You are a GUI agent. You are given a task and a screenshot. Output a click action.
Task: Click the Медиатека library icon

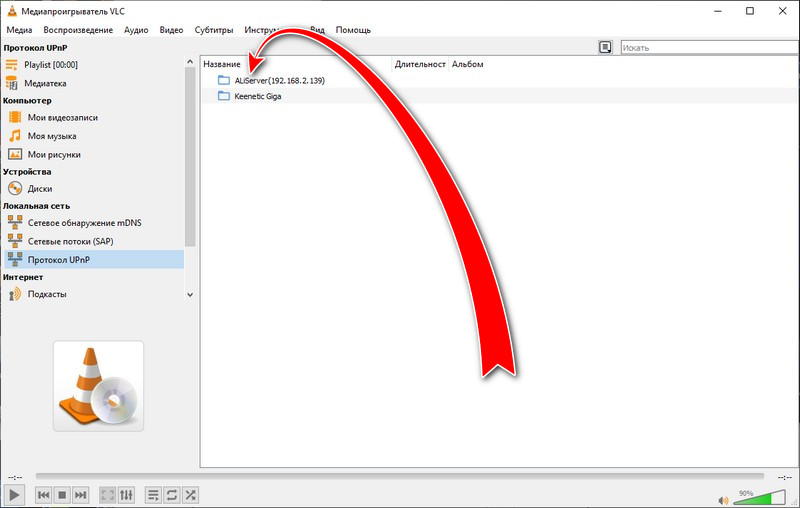(x=11, y=83)
